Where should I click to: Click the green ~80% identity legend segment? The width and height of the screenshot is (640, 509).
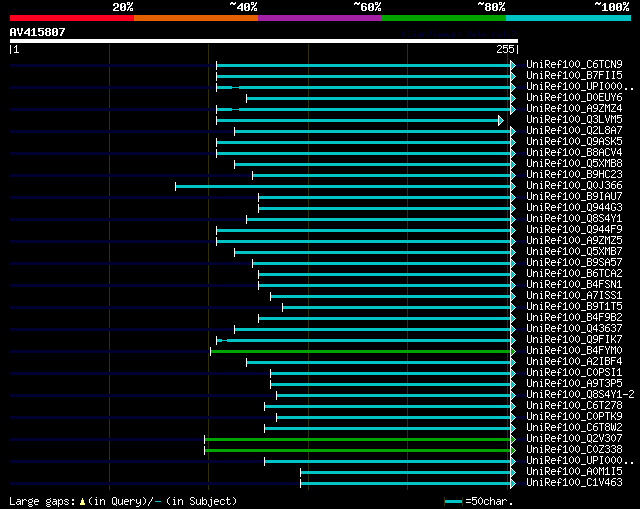coord(444,18)
